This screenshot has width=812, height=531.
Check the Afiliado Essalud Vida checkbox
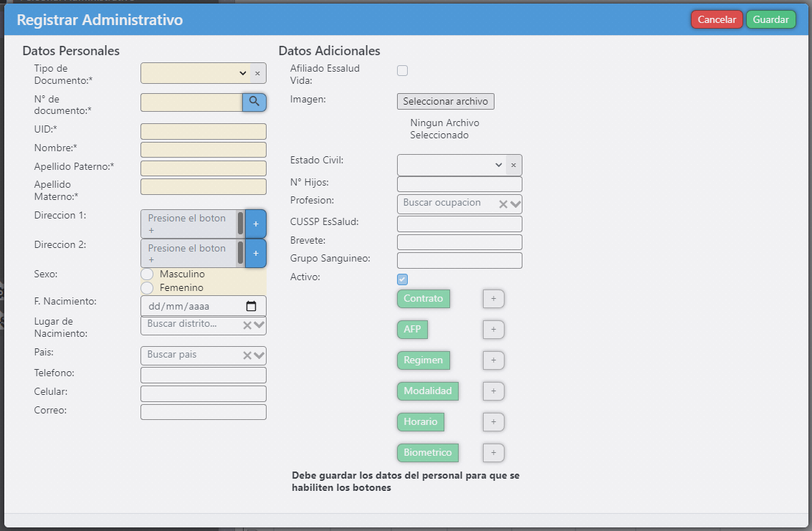tap(403, 70)
